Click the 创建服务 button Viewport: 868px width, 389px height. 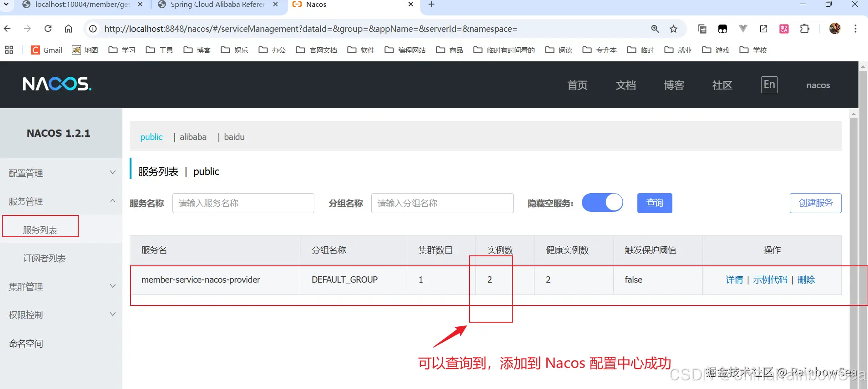(x=815, y=203)
